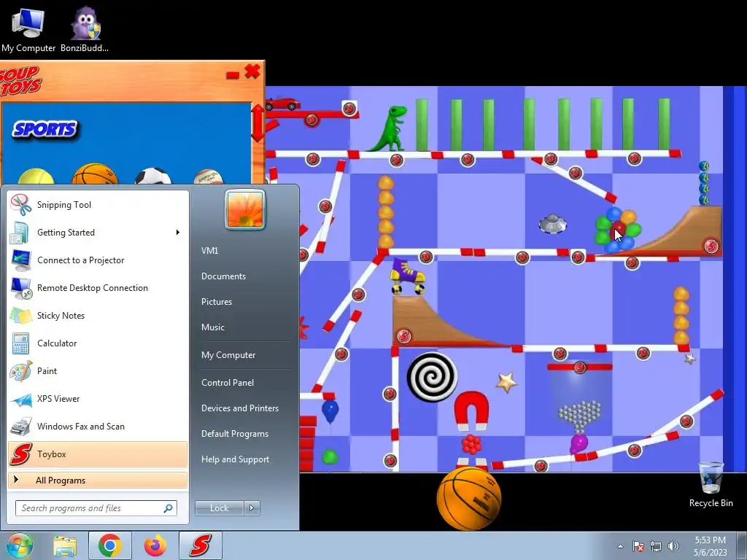
Task: Click the green ball at bottom left
Action: 330,458
